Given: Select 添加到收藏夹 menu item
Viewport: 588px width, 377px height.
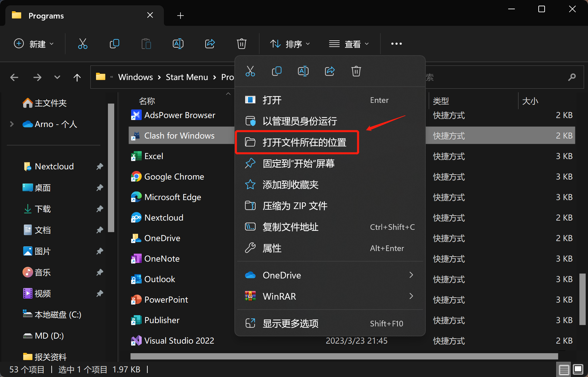Looking at the screenshot, I should point(330,185).
